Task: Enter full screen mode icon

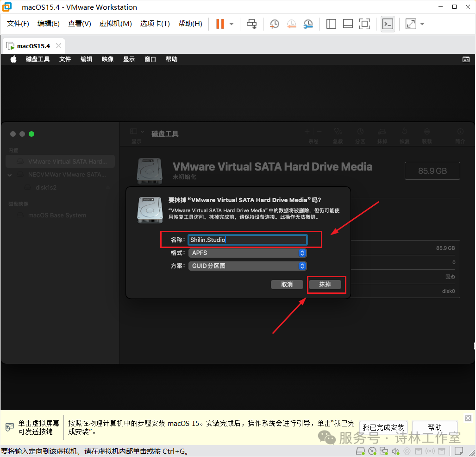Action: [x=364, y=24]
